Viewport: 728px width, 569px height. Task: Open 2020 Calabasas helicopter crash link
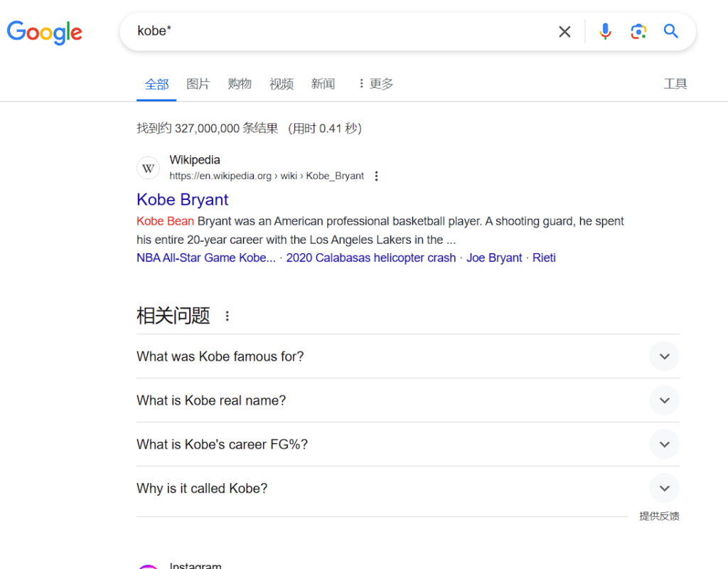coord(371,257)
